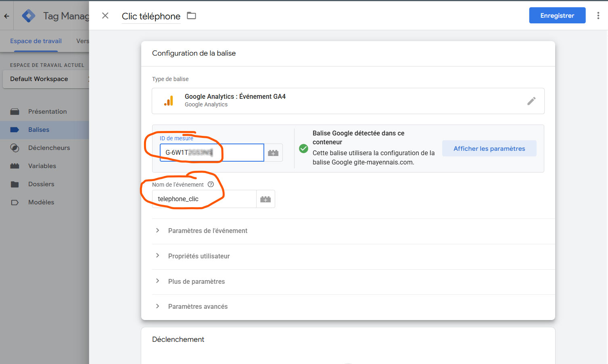Open Déclencheurs in the sidebar
608x364 pixels.
click(49, 148)
